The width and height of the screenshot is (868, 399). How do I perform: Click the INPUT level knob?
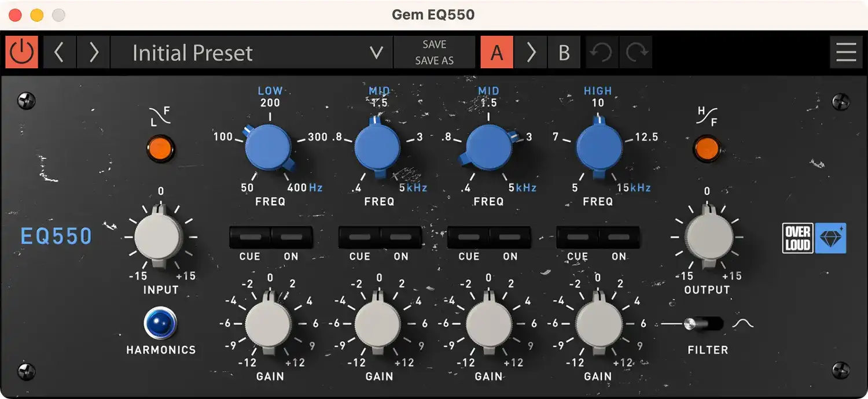pyautogui.click(x=157, y=237)
